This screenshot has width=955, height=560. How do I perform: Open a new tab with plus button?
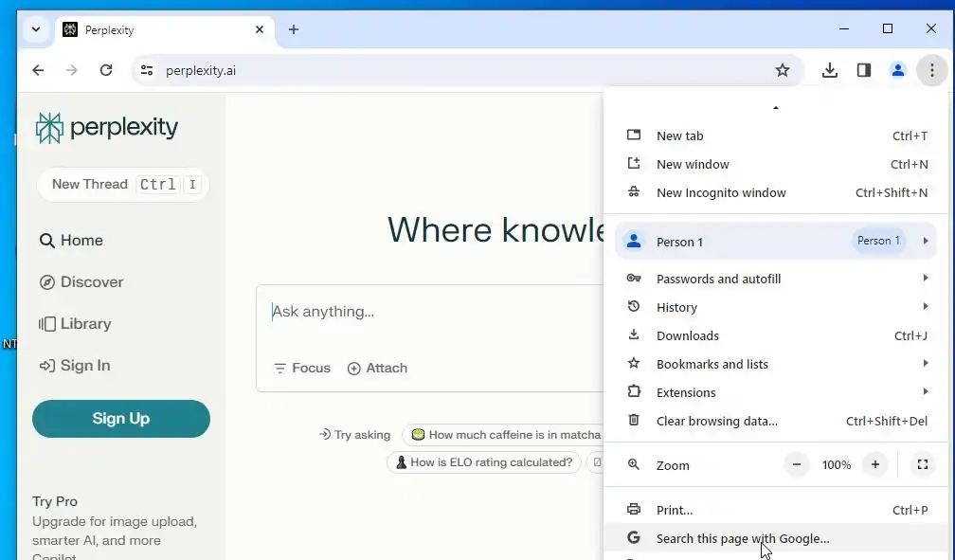[294, 29]
